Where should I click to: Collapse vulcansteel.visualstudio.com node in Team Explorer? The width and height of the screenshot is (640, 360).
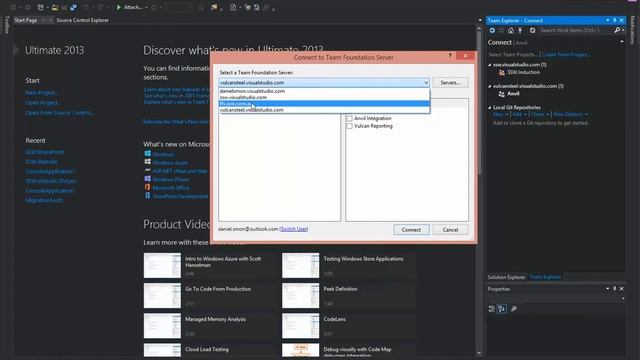coord(490,86)
